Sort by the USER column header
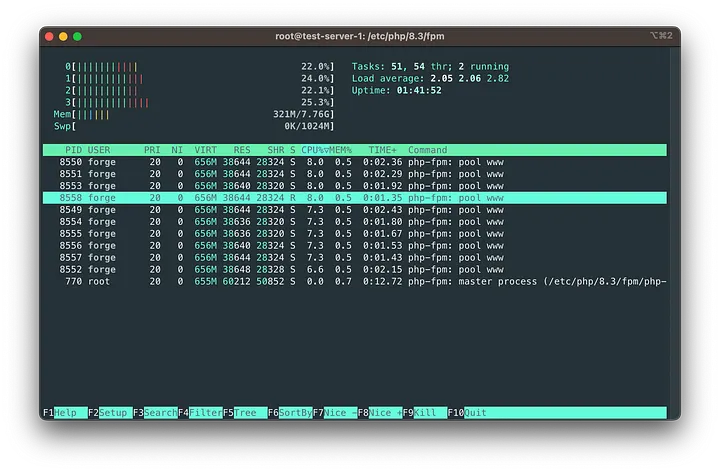 coord(99,150)
